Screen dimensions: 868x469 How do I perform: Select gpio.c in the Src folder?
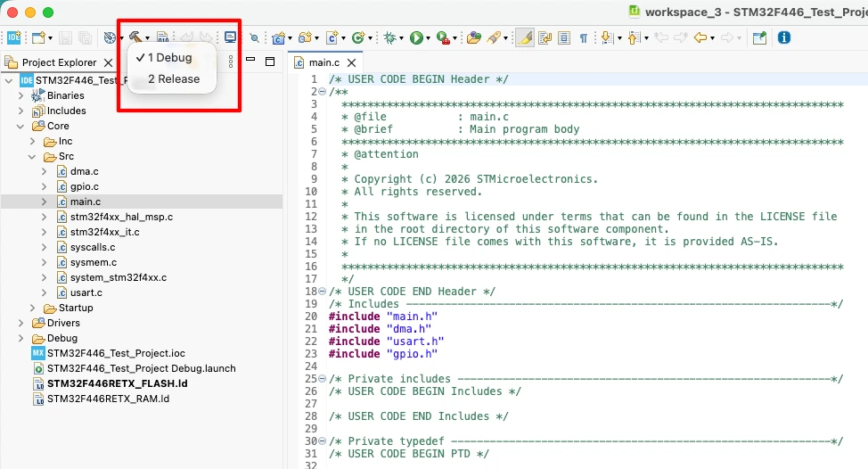coord(84,186)
